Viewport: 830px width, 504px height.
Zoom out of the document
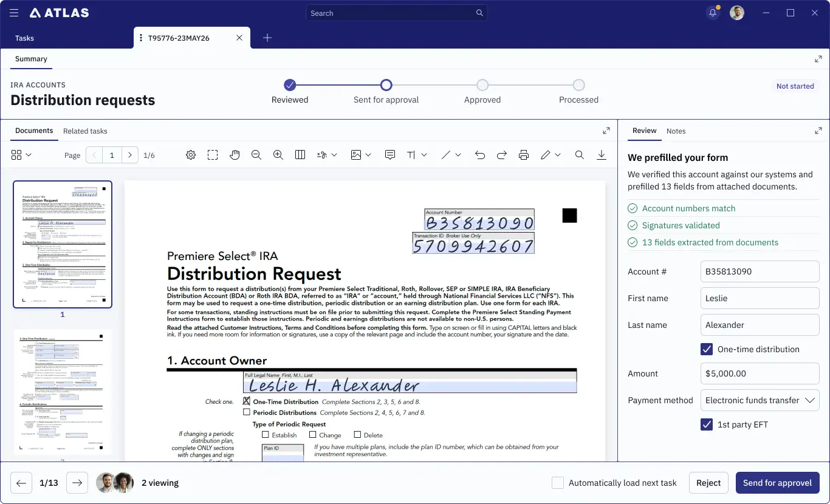tap(256, 155)
